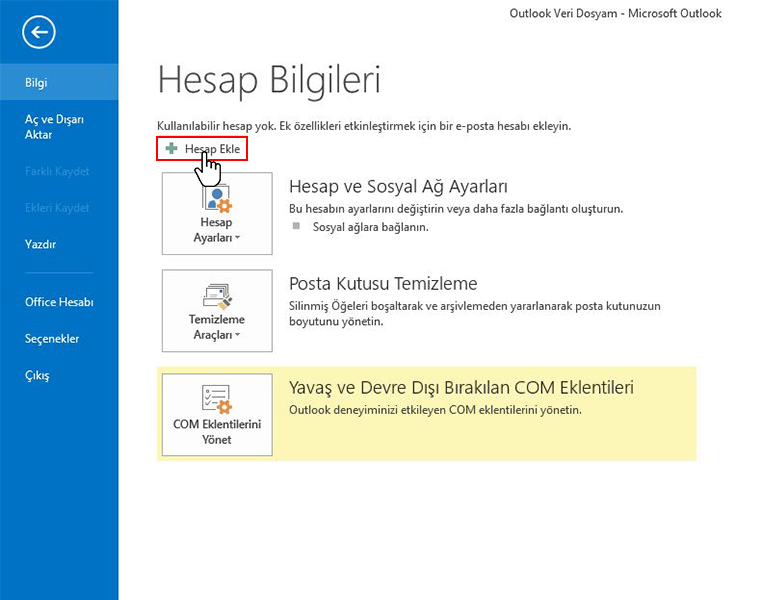Select Bilgi in the left sidebar

37,83
